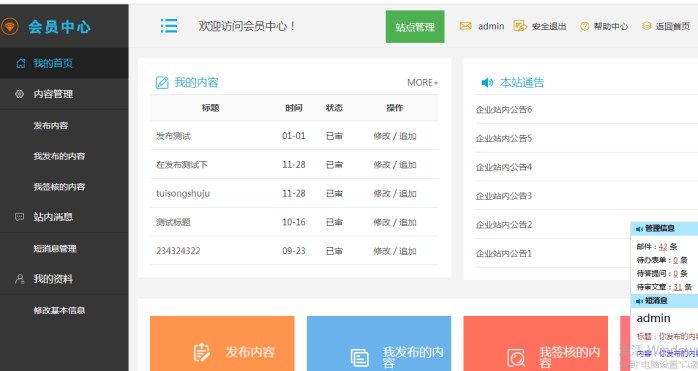
Task: Open the announcement 企业站内公告6
Action: [x=504, y=110]
